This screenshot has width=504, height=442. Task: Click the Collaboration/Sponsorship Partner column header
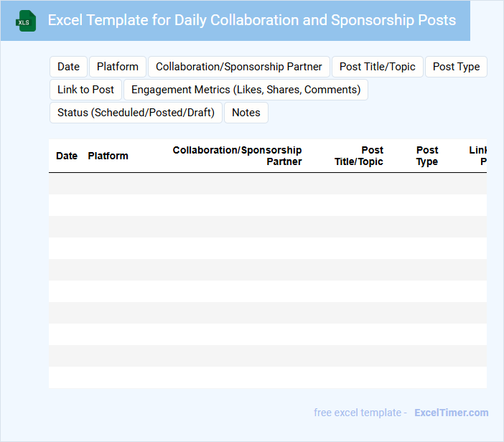point(237,156)
